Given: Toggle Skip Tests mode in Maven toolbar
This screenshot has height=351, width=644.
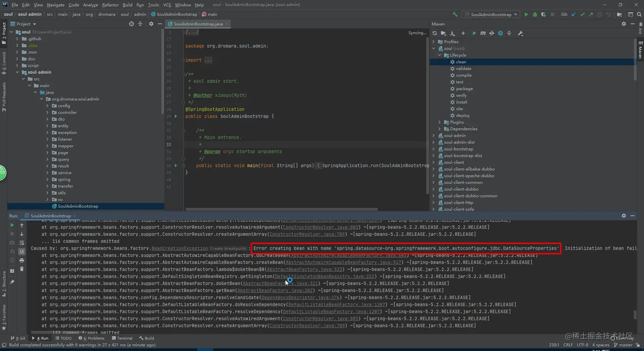Looking at the screenshot, I should pos(500,33).
